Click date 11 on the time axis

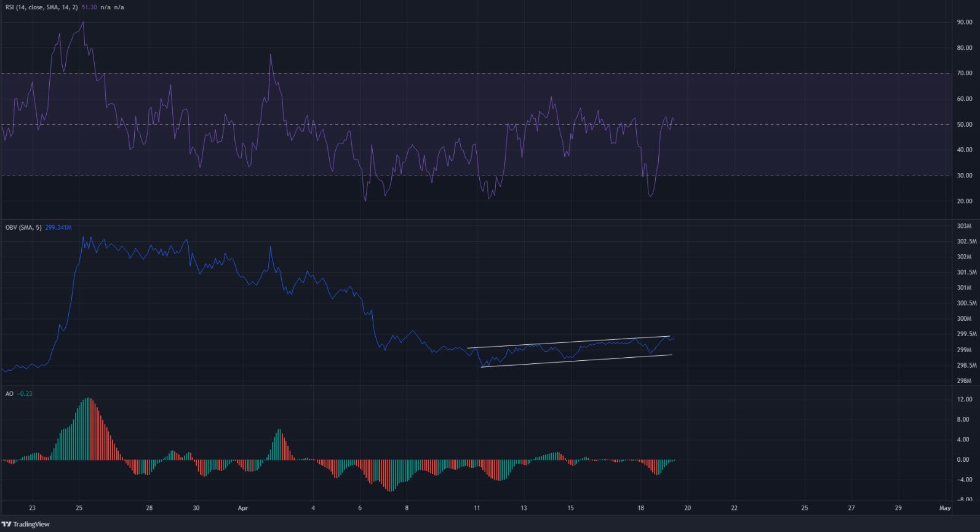477,508
